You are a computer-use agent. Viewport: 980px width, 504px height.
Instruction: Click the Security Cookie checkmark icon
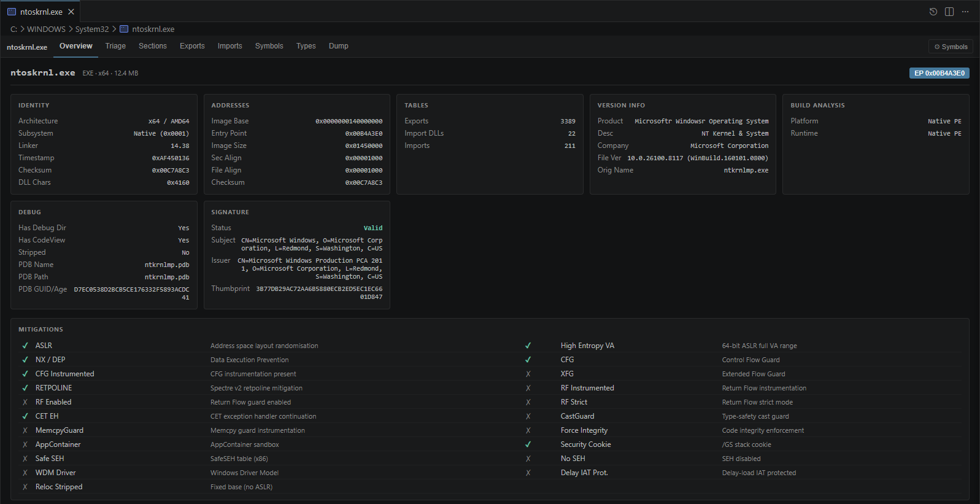528,444
